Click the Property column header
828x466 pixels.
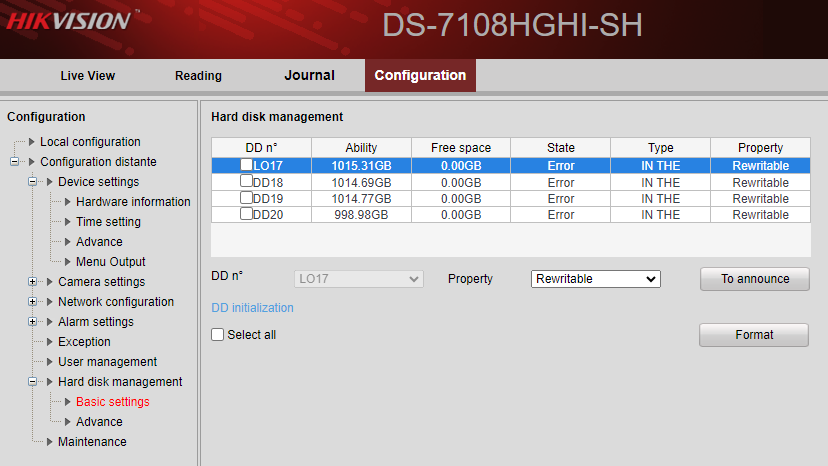760,147
